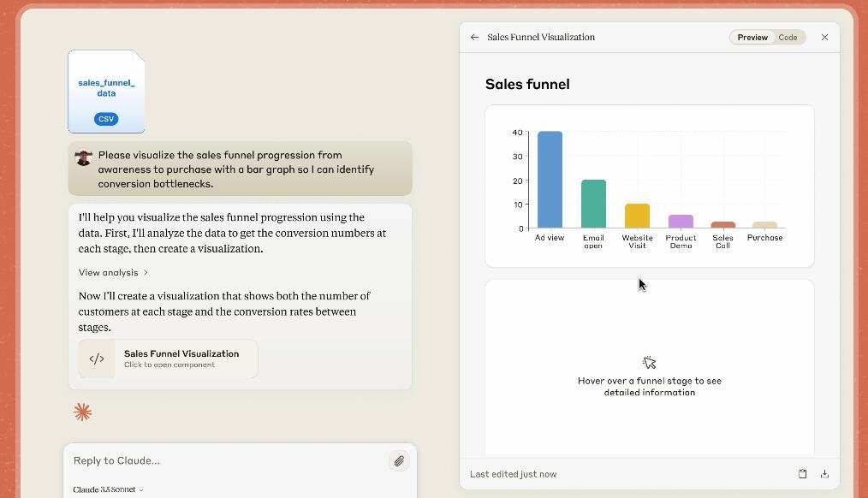The image size is (868, 498).
Task: Click the user avatar in message
Action: tap(83, 158)
